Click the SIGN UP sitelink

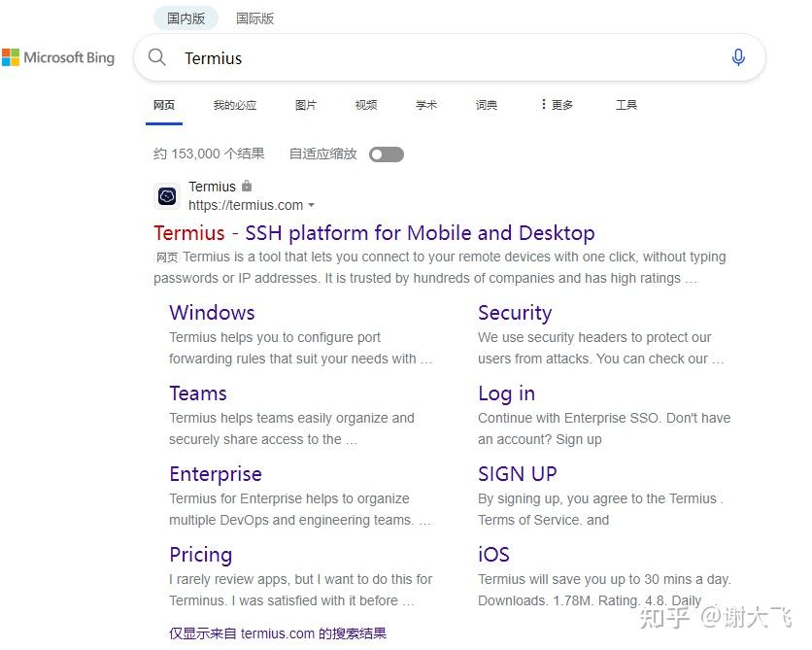click(518, 474)
